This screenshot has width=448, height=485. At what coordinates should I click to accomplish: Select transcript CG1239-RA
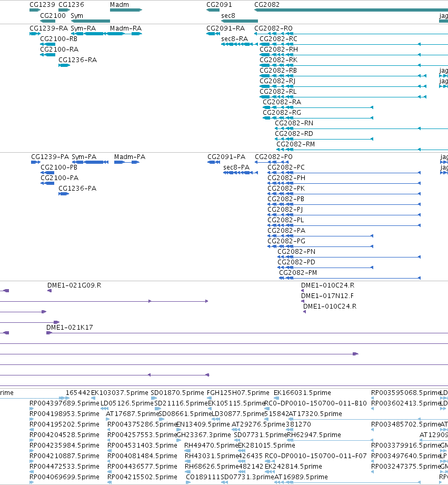pos(48,28)
